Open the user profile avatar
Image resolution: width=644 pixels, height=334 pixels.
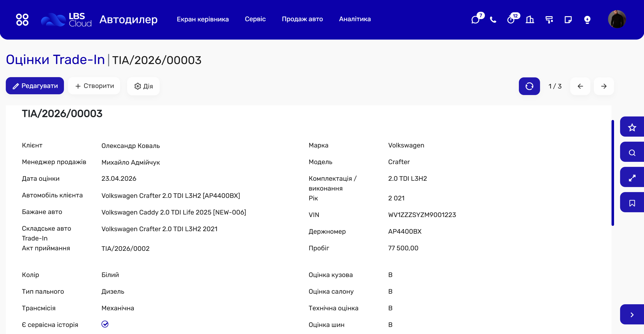[x=617, y=19]
